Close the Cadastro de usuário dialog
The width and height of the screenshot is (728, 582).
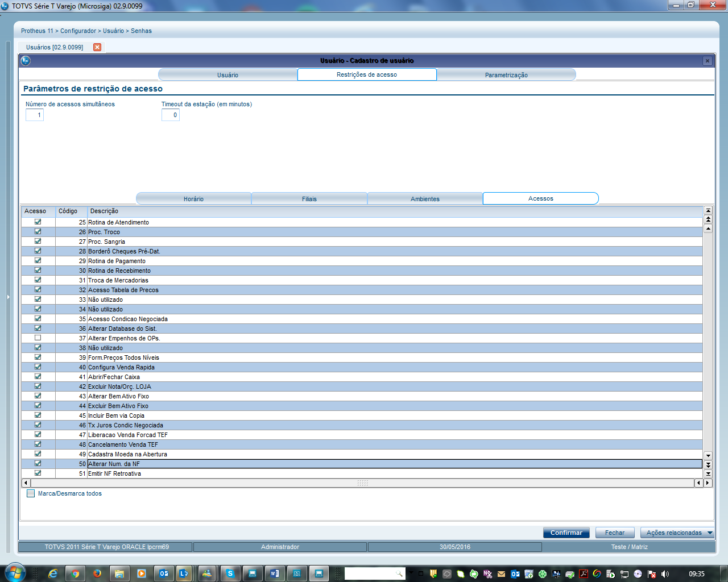point(707,61)
